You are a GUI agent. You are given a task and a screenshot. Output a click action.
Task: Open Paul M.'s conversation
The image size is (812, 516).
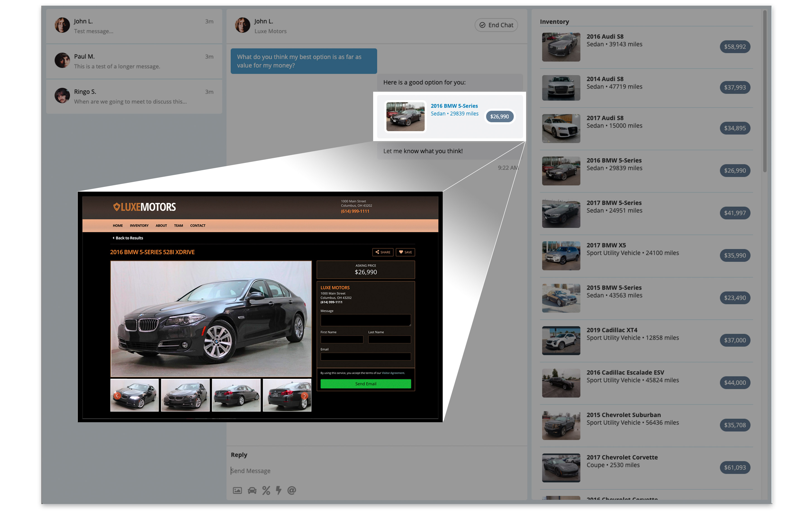click(x=134, y=61)
